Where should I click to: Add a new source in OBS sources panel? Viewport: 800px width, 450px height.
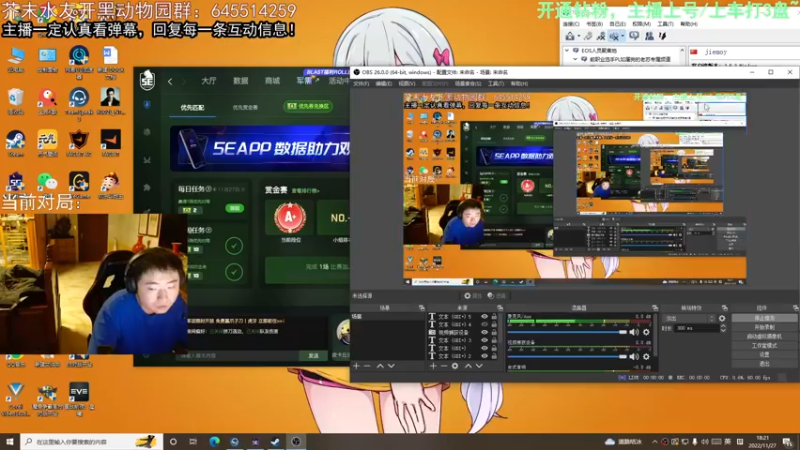433,366
